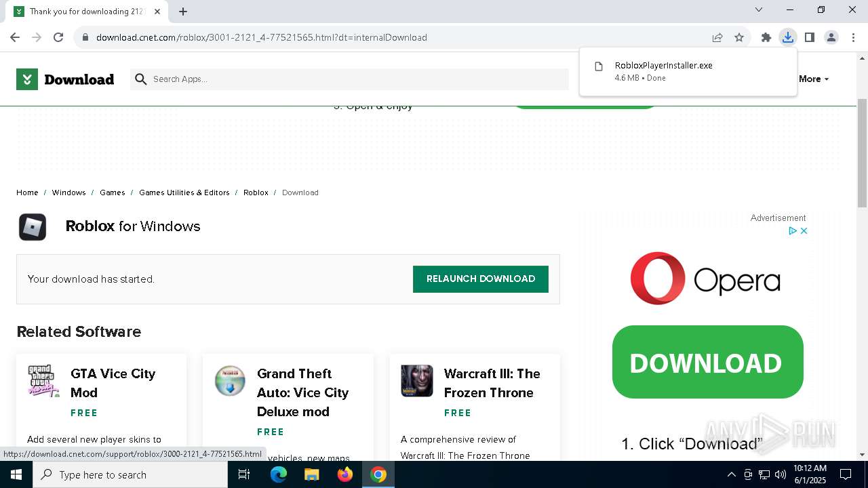Launch Firefox from taskbar
Viewport: 868px width, 488px height.
[345, 474]
